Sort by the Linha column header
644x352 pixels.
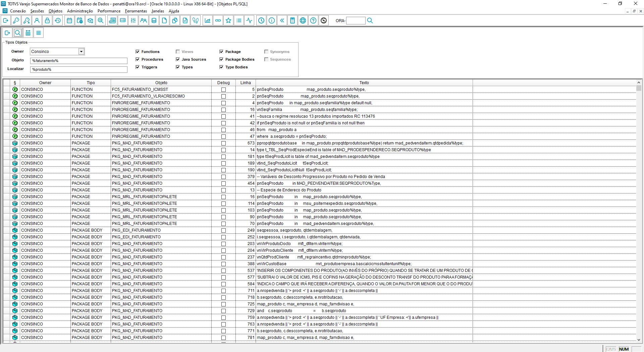tap(246, 83)
